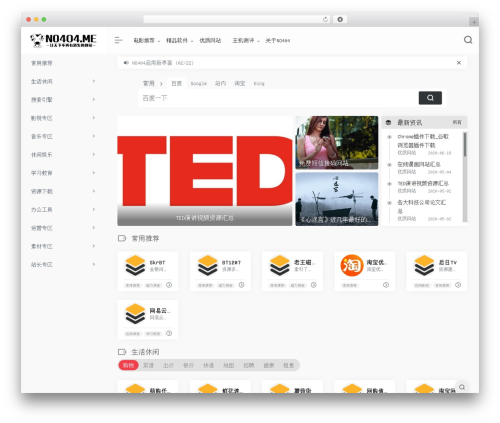This screenshot has height=423, width=500.
Task: Open the 淘宝优 orange Taobao icon
Action: (x=352, y=266)
